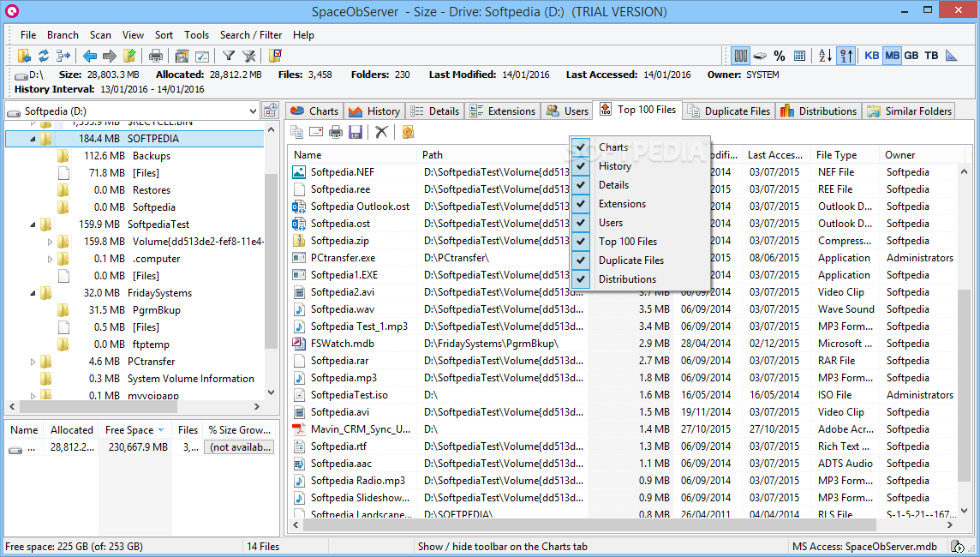Switch to the Similar Folders tab
The image size is (980, 557).
click(x=910, y=111)
